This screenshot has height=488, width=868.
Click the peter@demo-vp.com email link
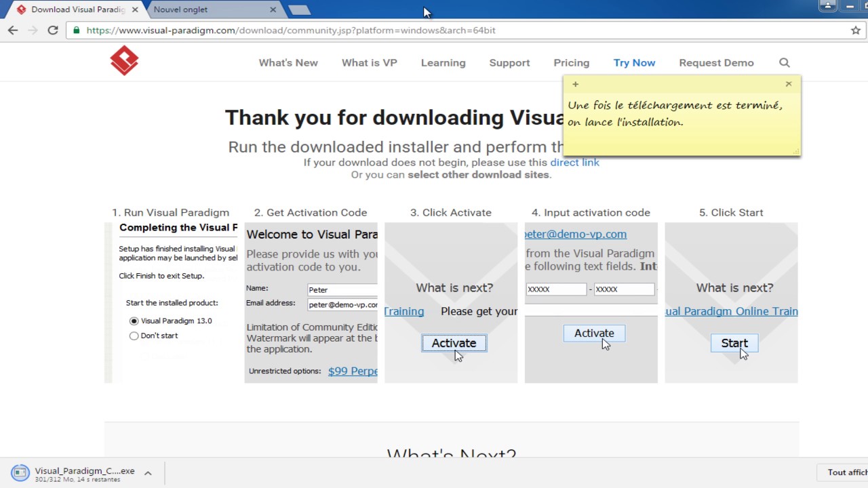click(x=576, y=234)
